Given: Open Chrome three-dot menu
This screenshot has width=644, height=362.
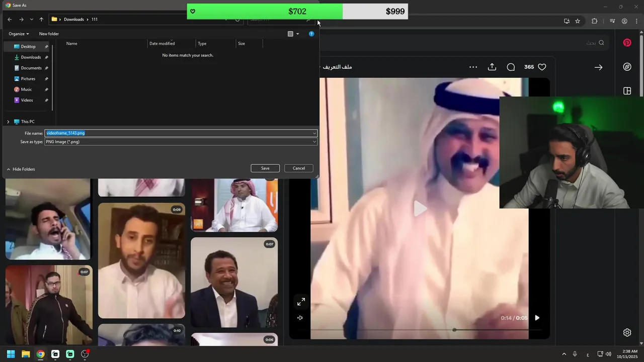Looking at the screenshot, I should pos(636,21).
